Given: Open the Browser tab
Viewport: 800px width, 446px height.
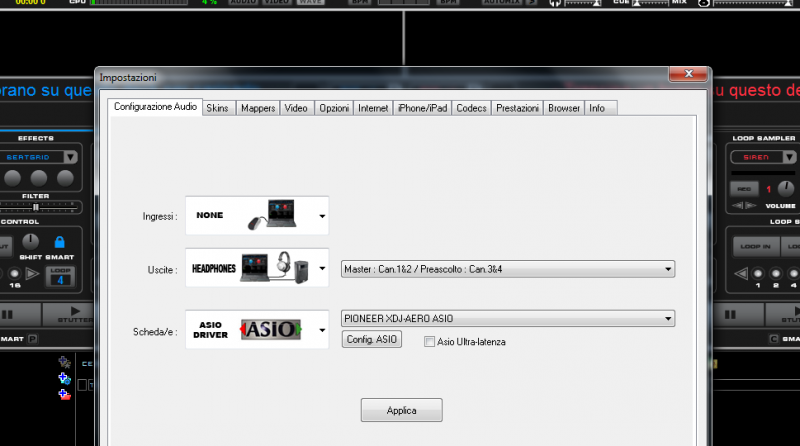Looking at the screenshot, I should click(564, 108).
